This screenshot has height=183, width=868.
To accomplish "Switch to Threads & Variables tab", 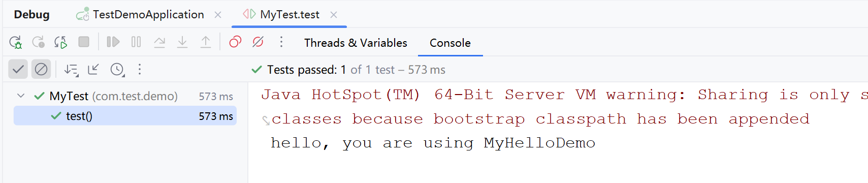I will tap(356, 43).
